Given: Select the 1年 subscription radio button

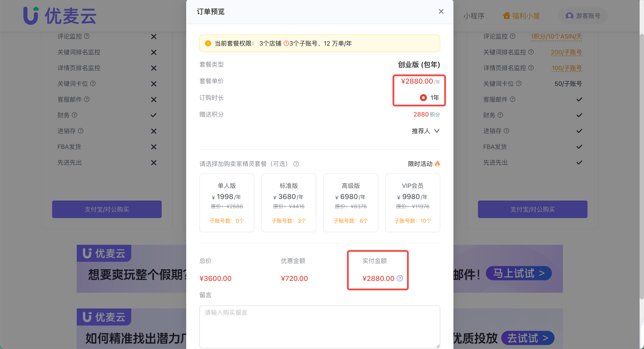Looking at the screenshot, I should [x=423, y=98].
